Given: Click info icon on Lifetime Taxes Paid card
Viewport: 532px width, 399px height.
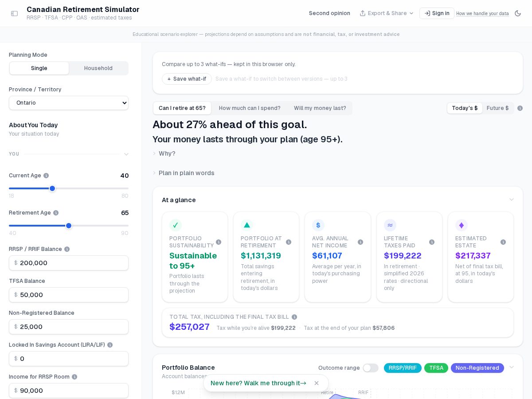Looking at the screenshot, I should [x=432, y=242].
